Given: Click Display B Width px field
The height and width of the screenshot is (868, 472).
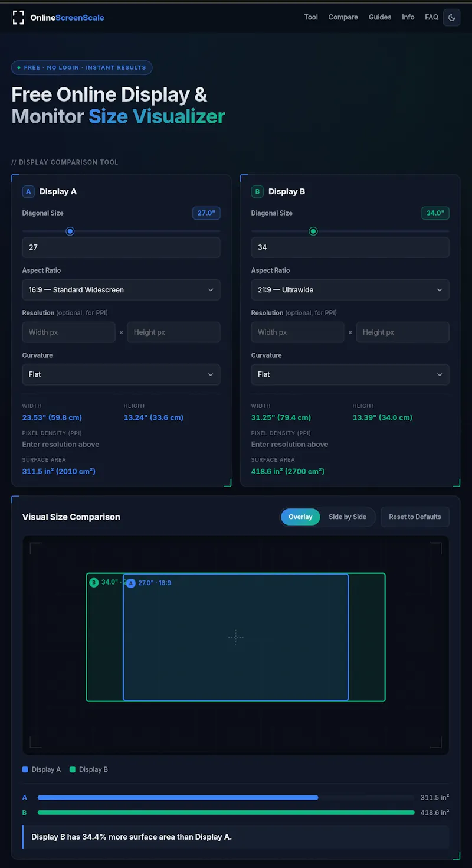Looking at the screenshot, I should (x=298, y=332).
